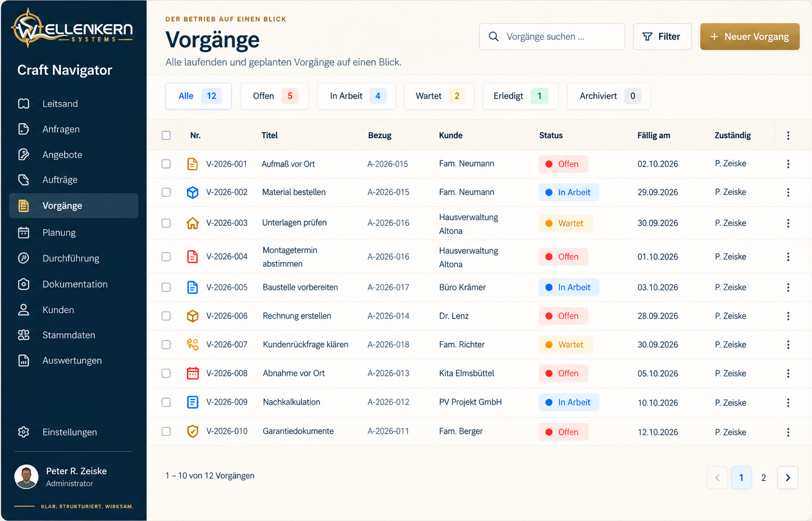Open the Filter button
This screenshot has width=812, height=521.
662,36
